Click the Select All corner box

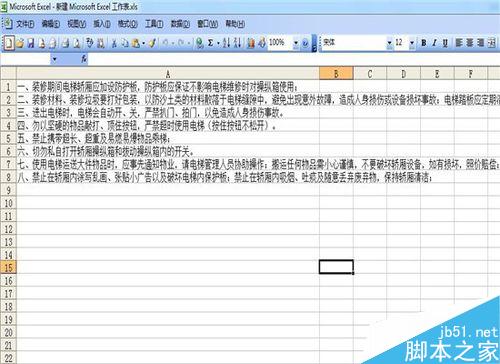8,74
